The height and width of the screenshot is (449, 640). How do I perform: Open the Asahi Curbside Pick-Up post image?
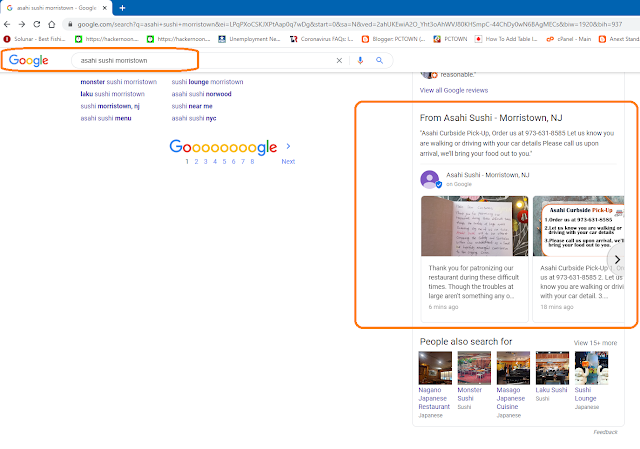pyautogui.click(x=579, y=226)
